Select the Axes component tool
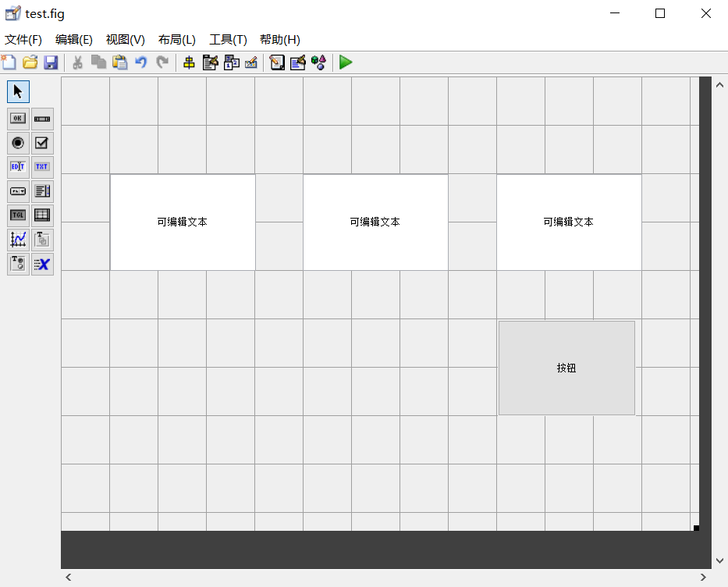 pyautogui.click(x=18, y=240)
